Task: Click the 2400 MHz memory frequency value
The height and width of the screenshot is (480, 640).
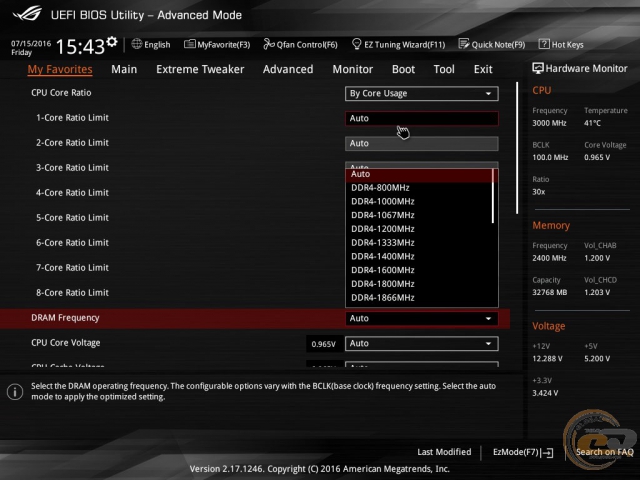Action: coord(549,258)
